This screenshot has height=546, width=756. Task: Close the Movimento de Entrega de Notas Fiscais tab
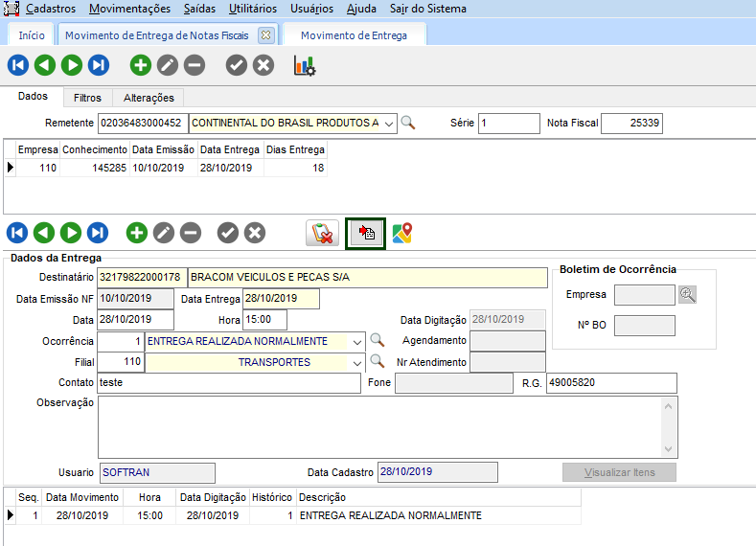[x=266, y=35]
